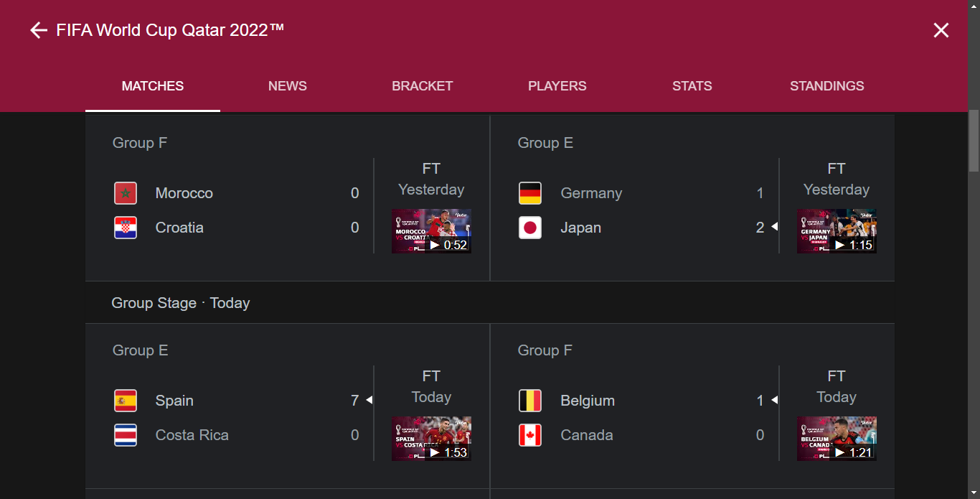This screenshot has width=980, height=499.
Task: Click the Canada flag icon
Action: click(530, 435)
